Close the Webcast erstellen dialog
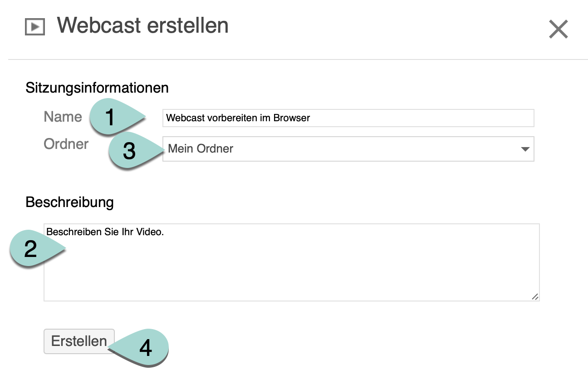Image resolution: width=588 pixels, height=385 pixels. pyautogui.click(x=558, y=30)
